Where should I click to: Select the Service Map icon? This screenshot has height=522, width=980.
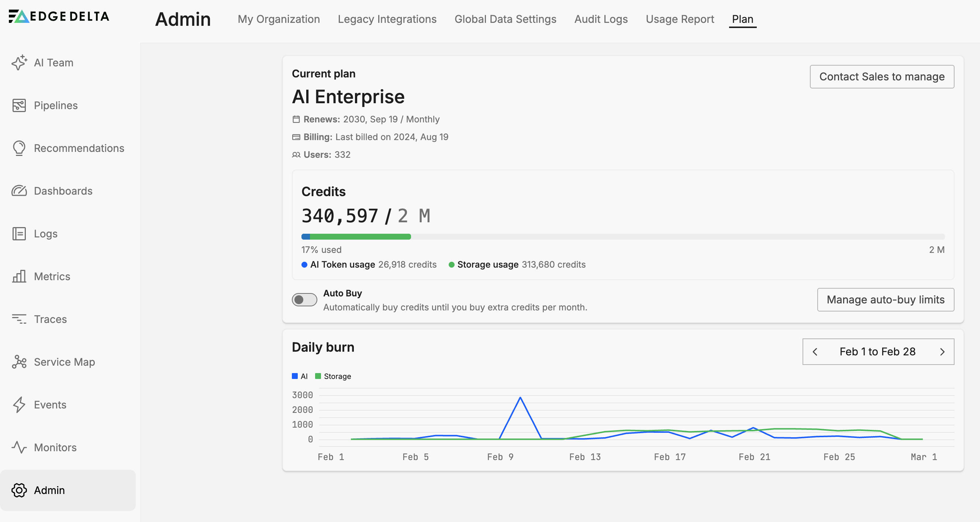coord(19,362)
